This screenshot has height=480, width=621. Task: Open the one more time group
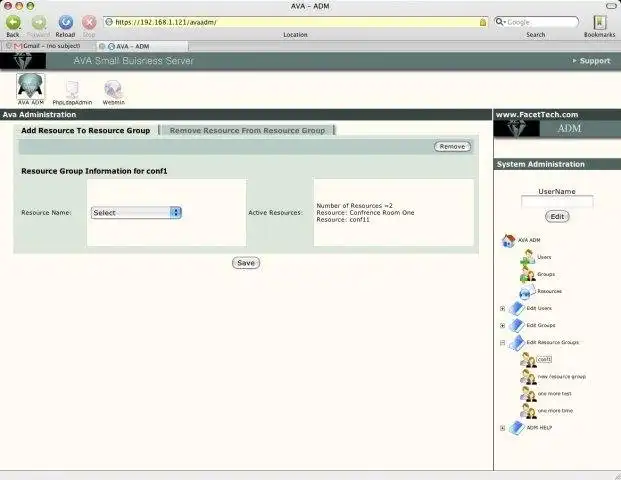pyautogui.click(x=555, y=411)
